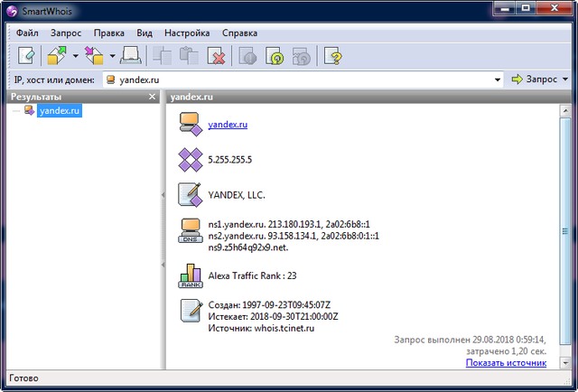Click the IP address 5.255.255.5 icon
The height and width of the screenshot is (392, 578).
[190, 160]
